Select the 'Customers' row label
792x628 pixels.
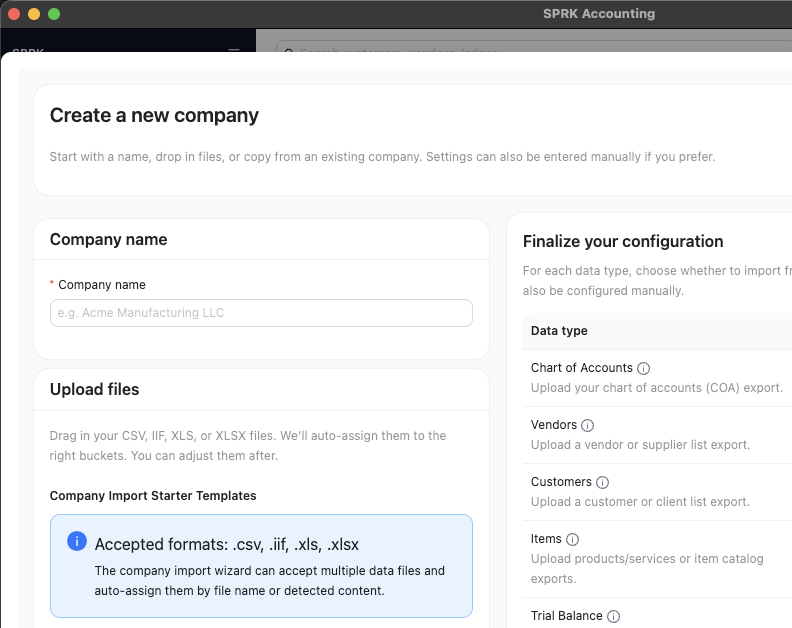(561, 482)
